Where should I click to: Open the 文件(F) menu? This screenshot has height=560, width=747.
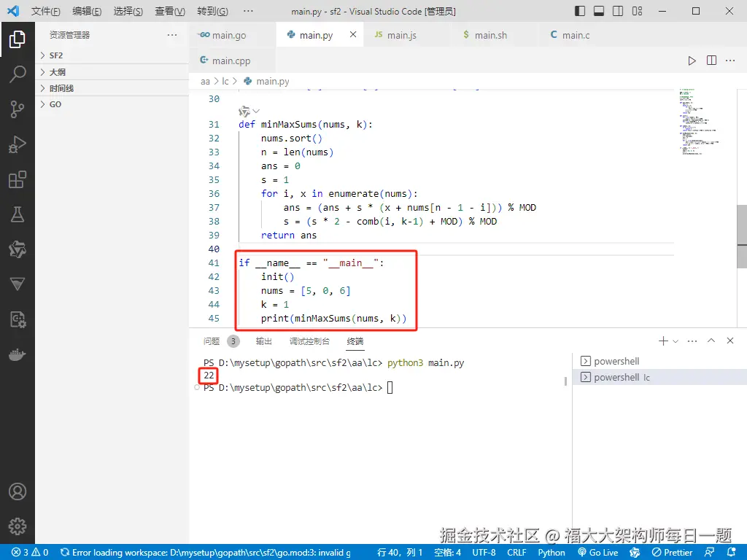tap(46, 11)
